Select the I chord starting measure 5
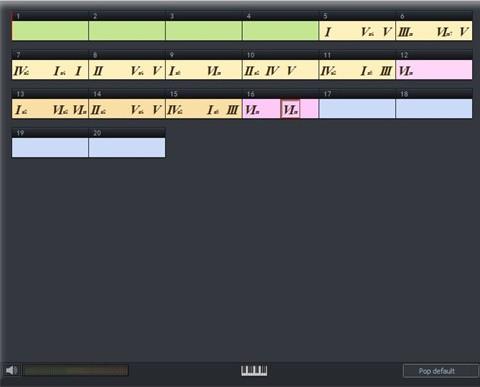The width and height of the screenshot is (480, 387). coord(328,32)
